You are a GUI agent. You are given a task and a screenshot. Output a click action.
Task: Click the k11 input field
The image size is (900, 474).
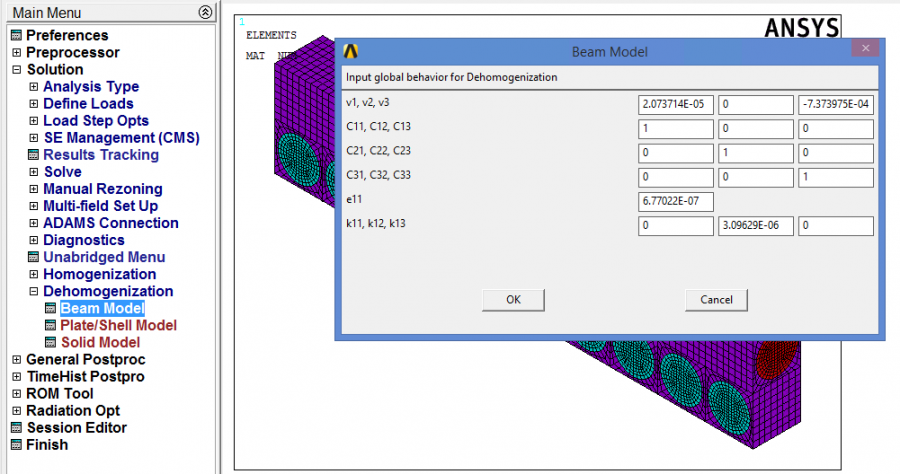[676, 226]
